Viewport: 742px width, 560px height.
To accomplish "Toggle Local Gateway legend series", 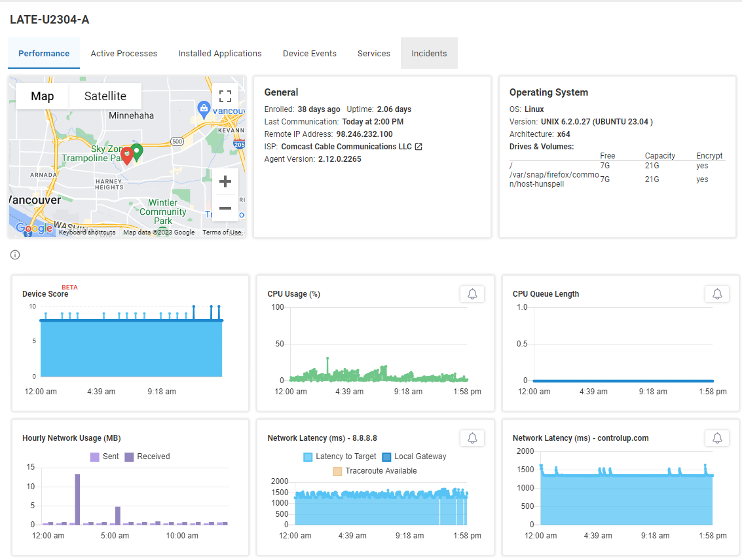I will [x=414, y=457].
